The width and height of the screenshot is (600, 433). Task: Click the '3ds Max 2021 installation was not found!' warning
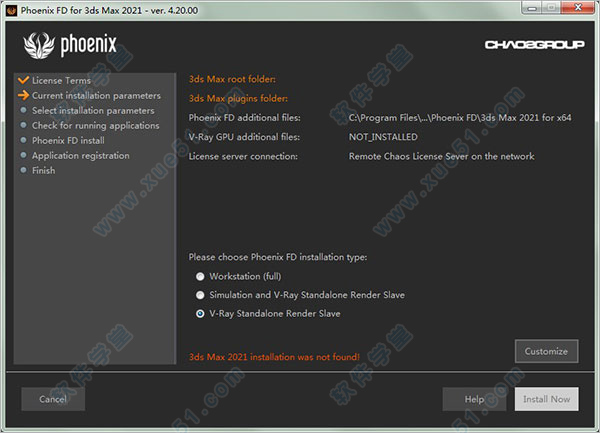[274, 357]
